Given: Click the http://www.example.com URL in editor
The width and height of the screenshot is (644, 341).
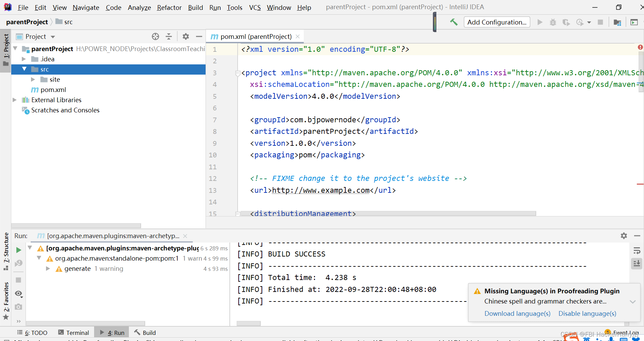Looking at the screenshot, I should click(321, 190).
